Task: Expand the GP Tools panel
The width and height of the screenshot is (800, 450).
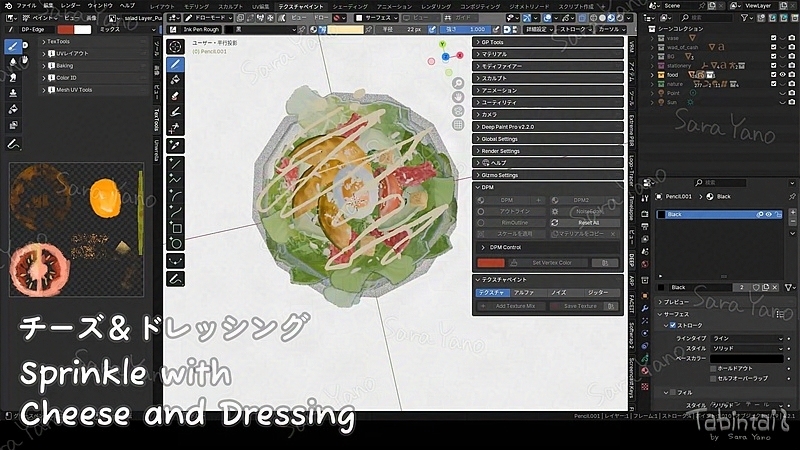Action: pos(547,42)
